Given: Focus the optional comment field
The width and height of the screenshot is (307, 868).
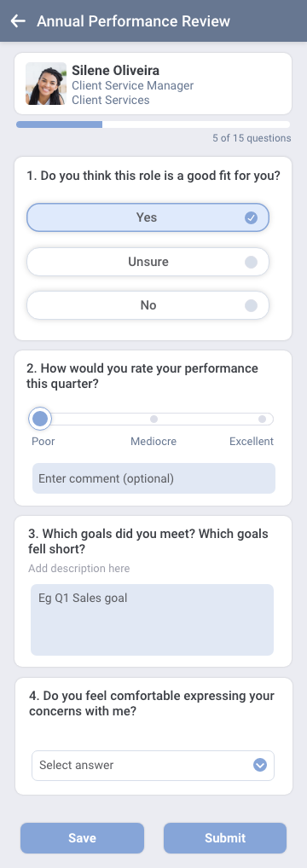Looking at the screenshot, I should point(153,478).
